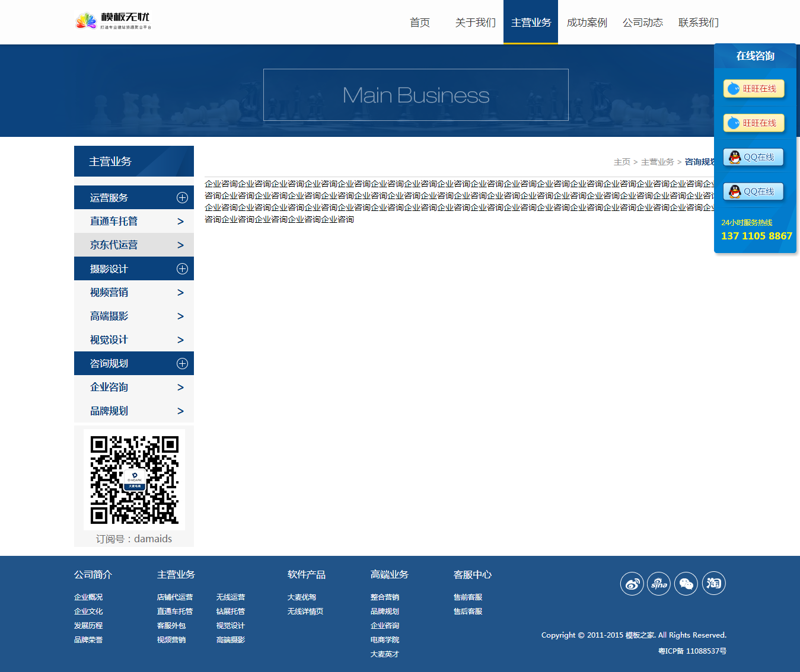Click the 模板无忧 logo in header

114,21
